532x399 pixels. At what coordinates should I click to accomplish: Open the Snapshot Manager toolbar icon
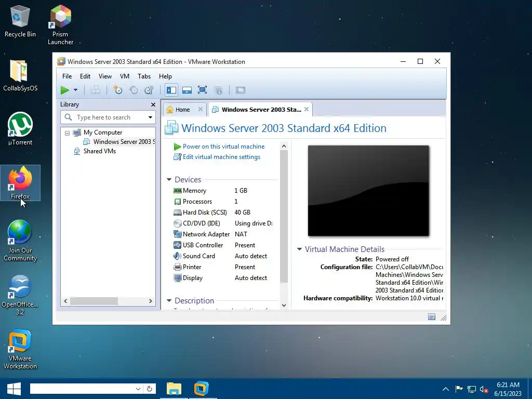[149, 90]
